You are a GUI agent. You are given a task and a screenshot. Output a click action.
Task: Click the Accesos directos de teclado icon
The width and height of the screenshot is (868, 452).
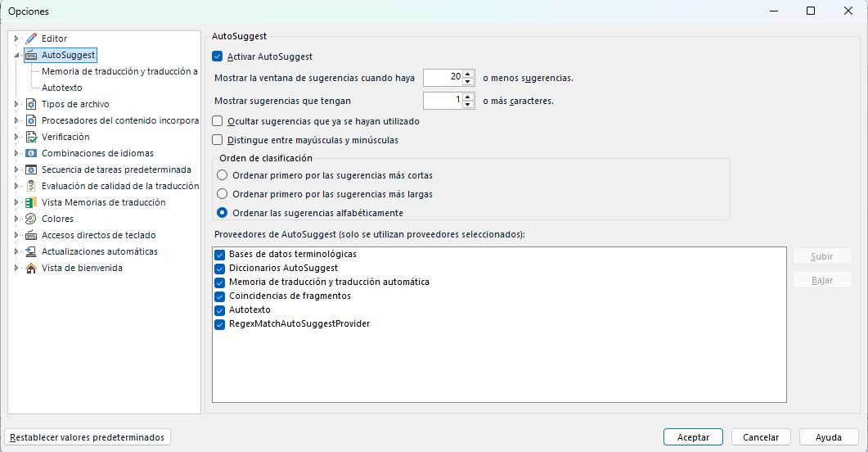[x=31, y=236]
